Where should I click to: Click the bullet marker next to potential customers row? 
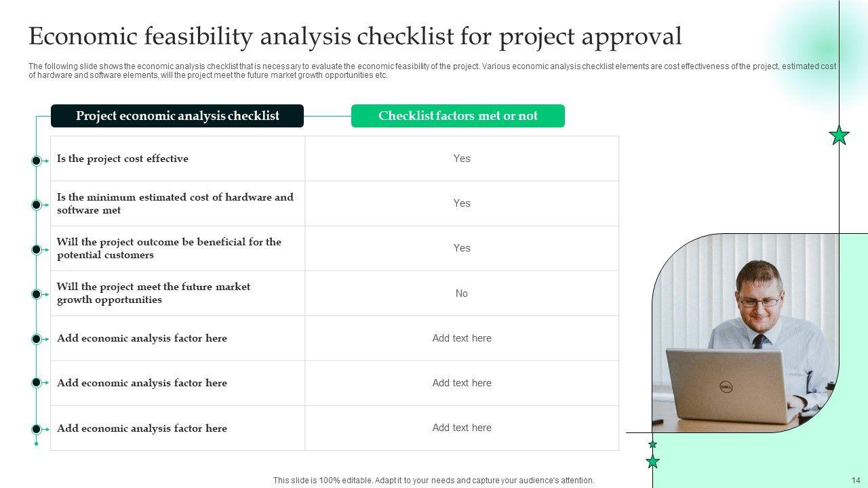click(x=37, y=249)
